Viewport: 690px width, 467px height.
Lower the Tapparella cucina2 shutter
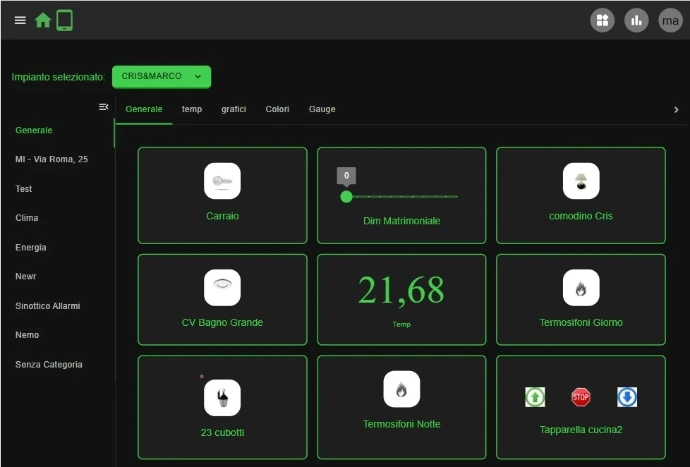tap(627, 397)
